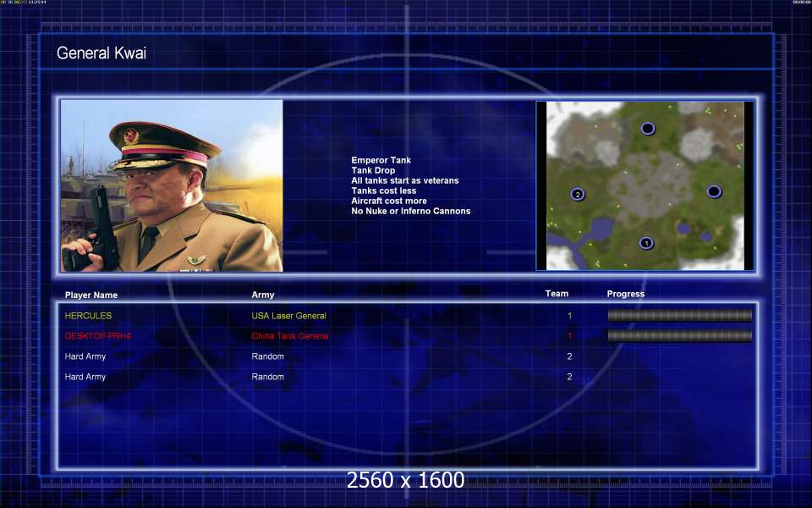Image resolution: width=812 pixels, height=508 pixels.
Task: Click the 'Aircraft cost more' line
Action: pos(389,201)
